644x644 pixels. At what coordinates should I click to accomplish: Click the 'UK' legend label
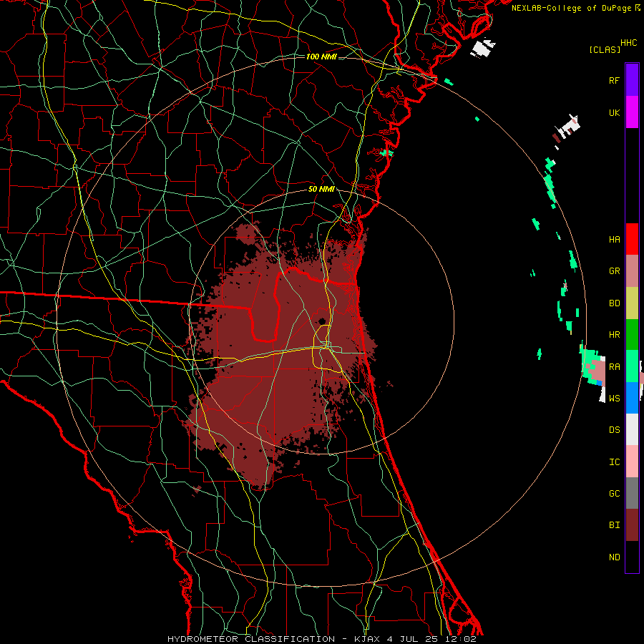coord(614,112)
